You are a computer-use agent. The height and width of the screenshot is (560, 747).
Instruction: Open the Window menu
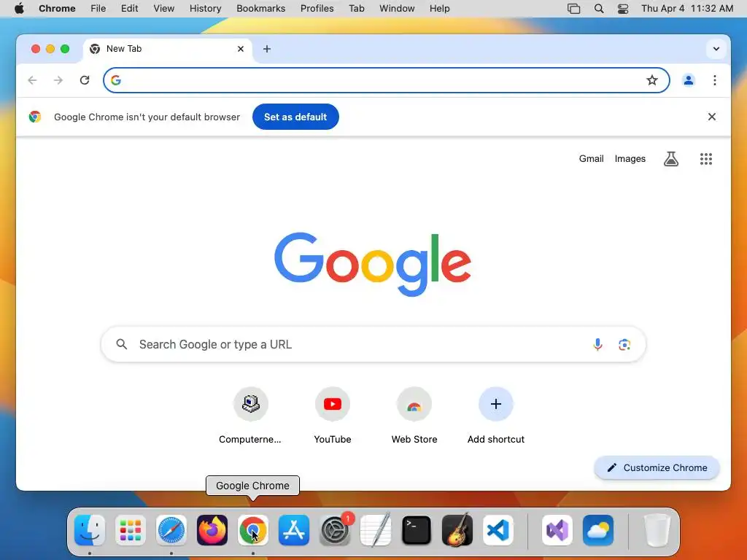(397, 9)
